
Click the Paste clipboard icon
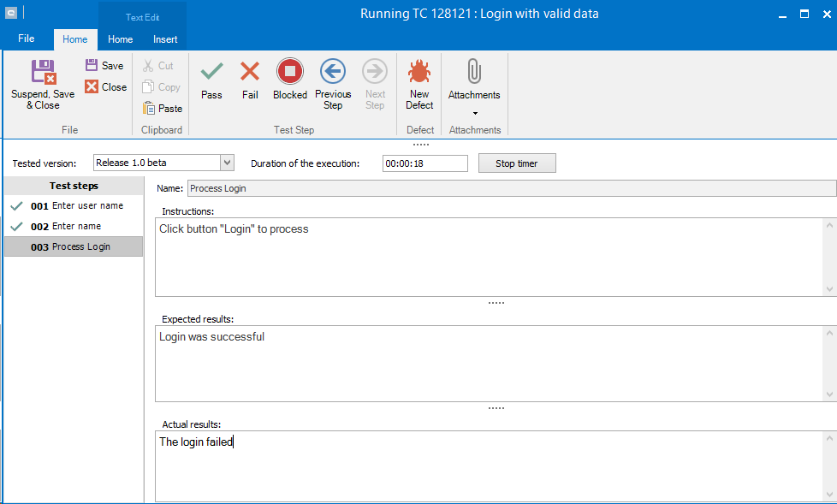point(149,109)
